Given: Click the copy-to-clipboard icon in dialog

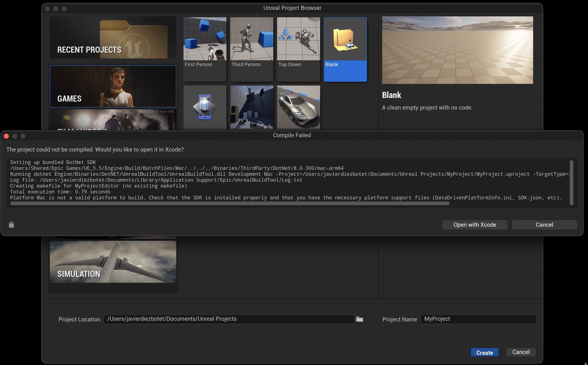Looking at the screenshot, I should tap(11, 225).
